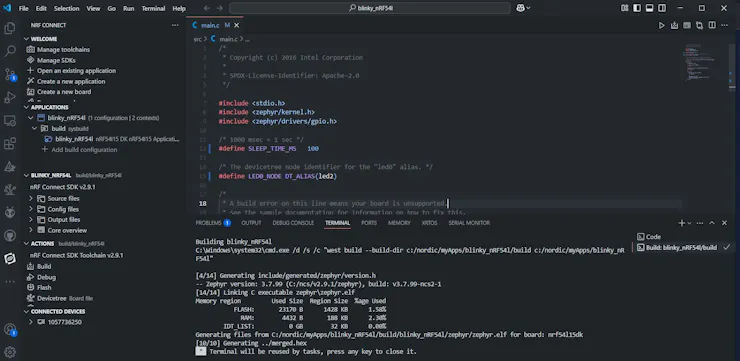Open the Remote Explorer view

(x=9, y=121)
